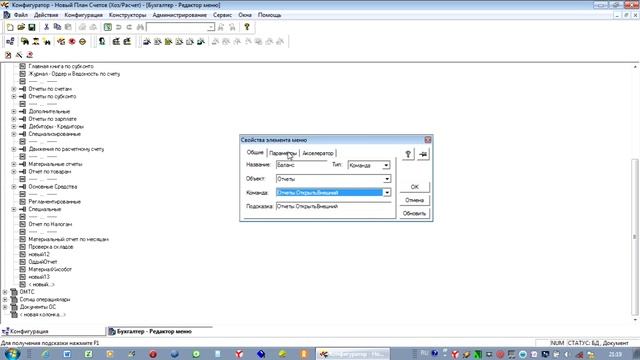Screen dimensions: 640x360
Task: Click the Windows Start button
Action: [12, 353]
